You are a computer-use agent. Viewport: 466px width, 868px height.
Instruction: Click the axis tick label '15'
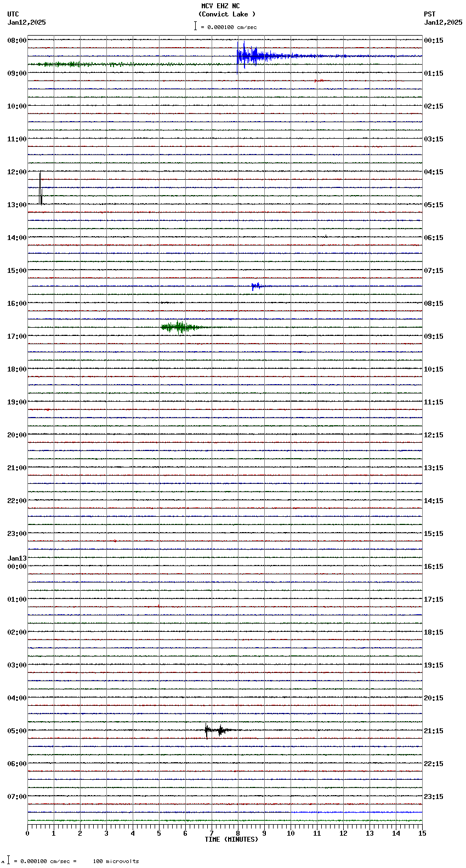tap(422, 833)
